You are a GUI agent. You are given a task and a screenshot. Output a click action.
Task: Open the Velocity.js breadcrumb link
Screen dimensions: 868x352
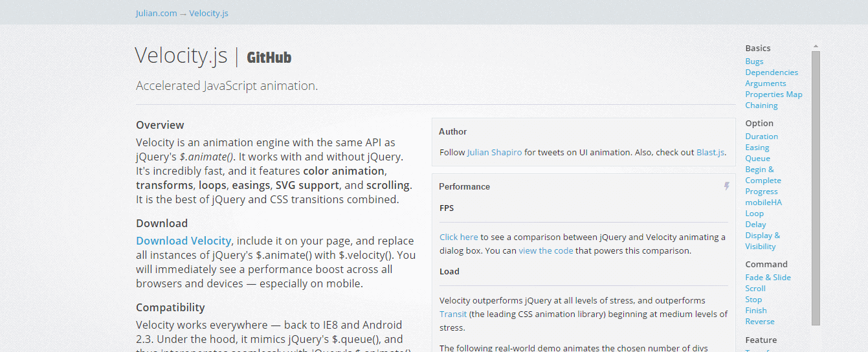pyautogui.click(x=208, y=13)
